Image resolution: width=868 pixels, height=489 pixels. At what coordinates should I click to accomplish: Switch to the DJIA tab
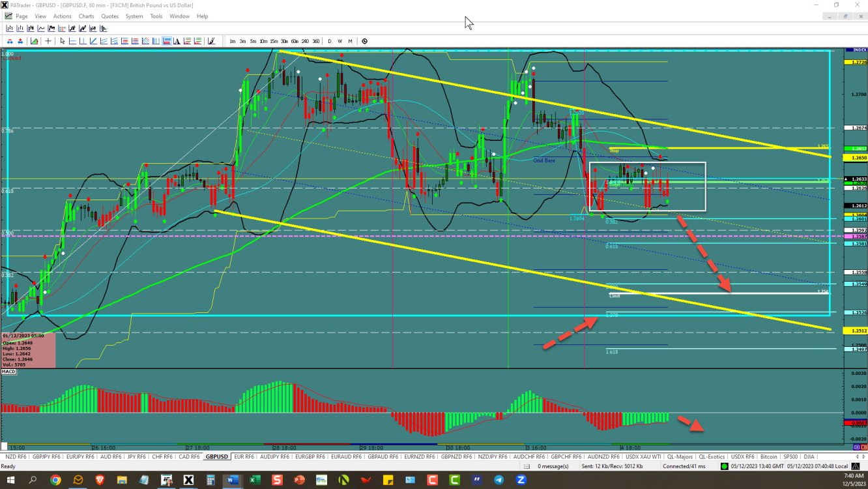[809, 456]
